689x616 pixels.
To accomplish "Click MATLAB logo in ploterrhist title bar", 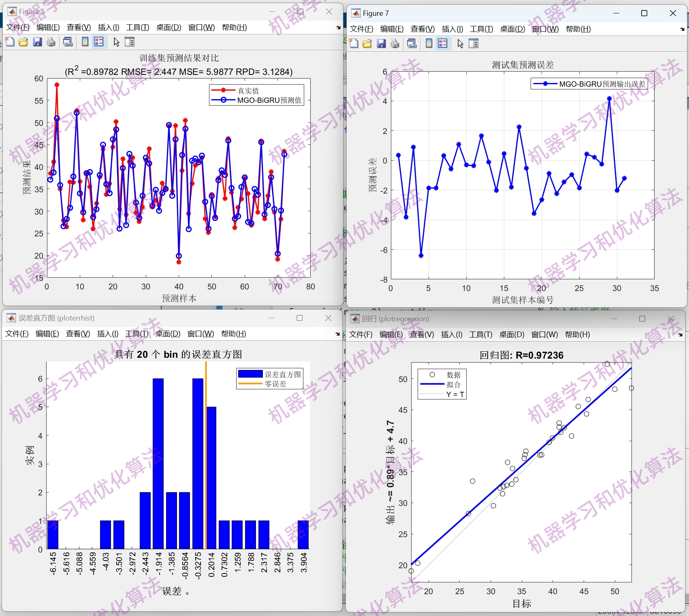I will (x=11, y=318).
